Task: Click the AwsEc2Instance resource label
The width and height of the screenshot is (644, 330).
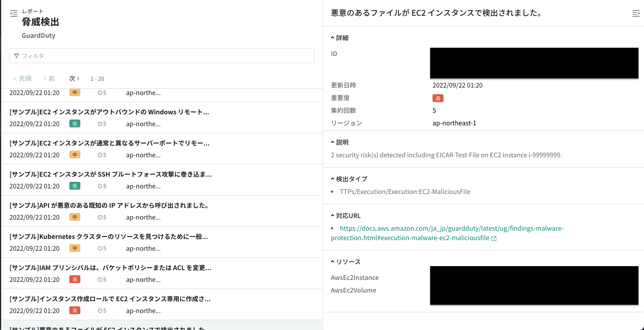Action: pyautogui.click(x=355, y=278)
